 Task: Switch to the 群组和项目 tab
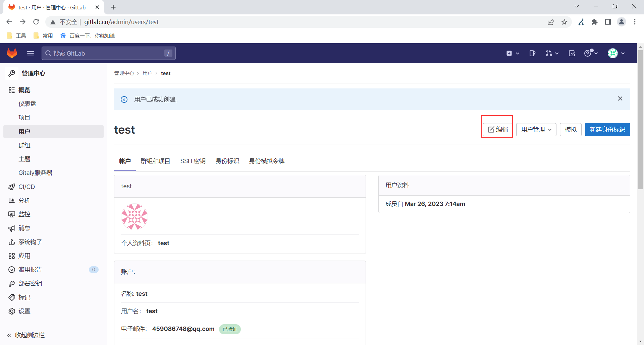pos(155,161)
